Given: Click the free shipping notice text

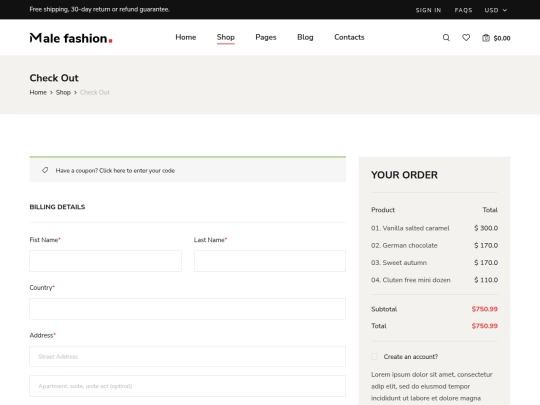Looking at the screenshot, I should (99, 9).
